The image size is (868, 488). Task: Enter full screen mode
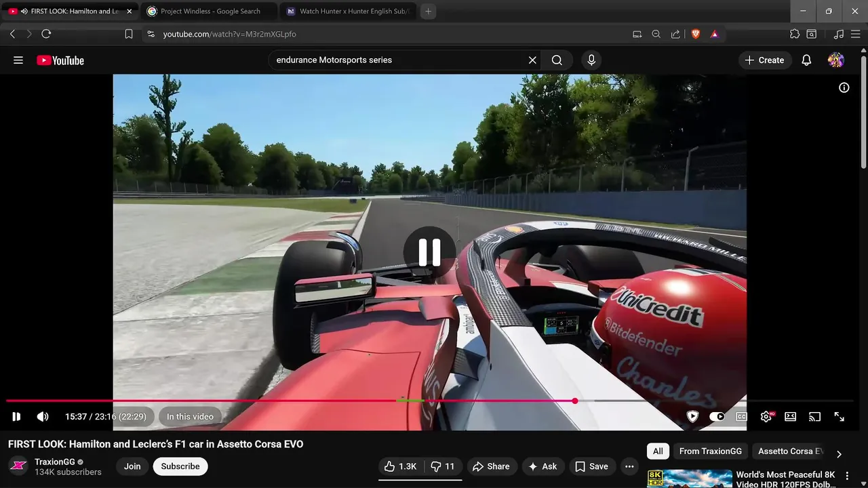[839, 417]
